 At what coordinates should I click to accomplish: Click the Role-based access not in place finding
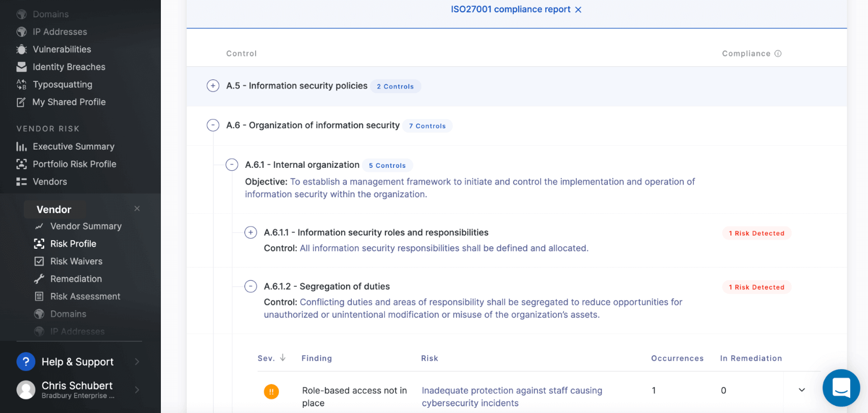coord(354,397)
